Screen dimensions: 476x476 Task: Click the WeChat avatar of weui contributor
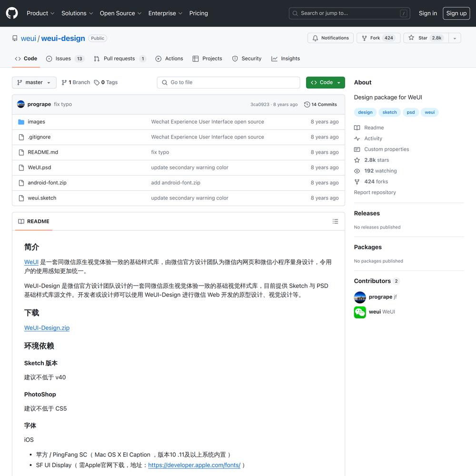tap(360, 312)
